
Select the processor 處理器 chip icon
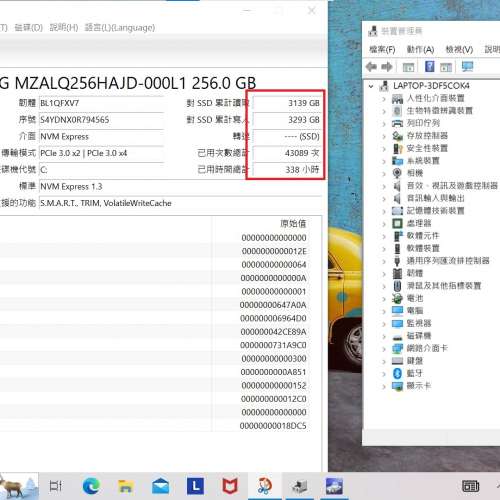pos(397,223)
